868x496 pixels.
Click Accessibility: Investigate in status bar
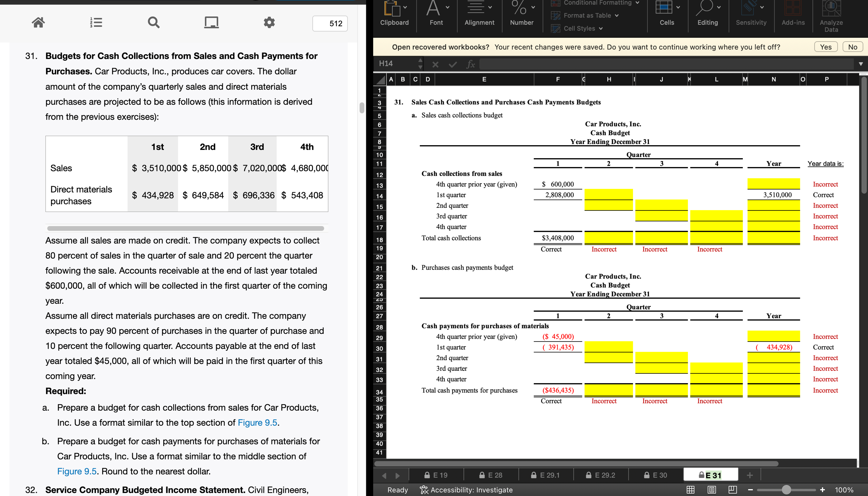466,490
